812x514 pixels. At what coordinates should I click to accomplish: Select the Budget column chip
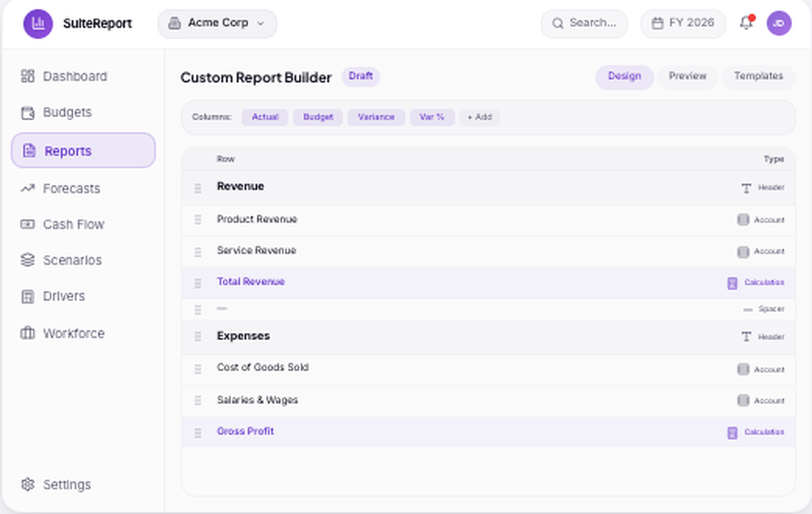(x=318, y=117)
